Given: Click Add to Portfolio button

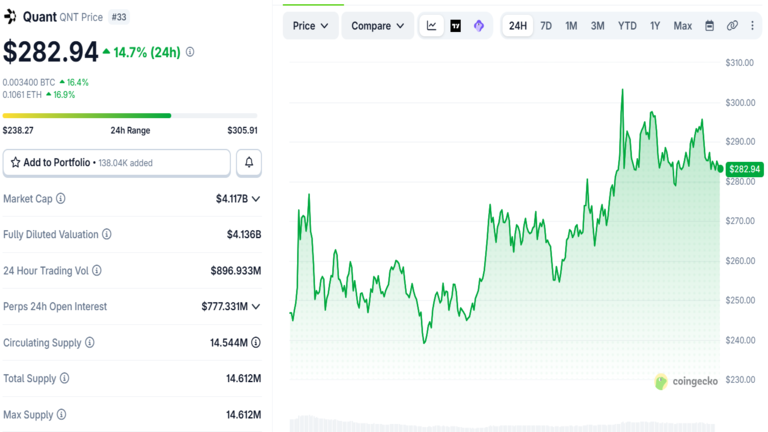Looking at the screenshot, I should (117, 162).
